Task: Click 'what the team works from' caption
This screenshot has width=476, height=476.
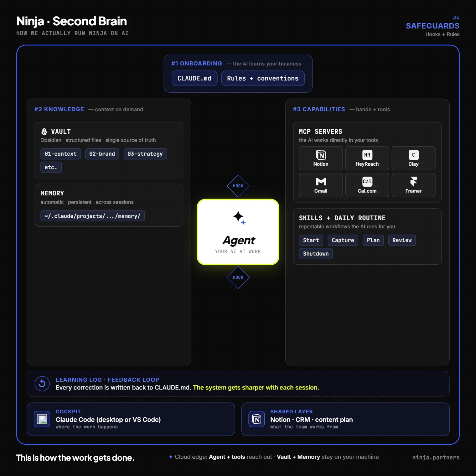Action: pyautogui.click(x=304, y=427)
